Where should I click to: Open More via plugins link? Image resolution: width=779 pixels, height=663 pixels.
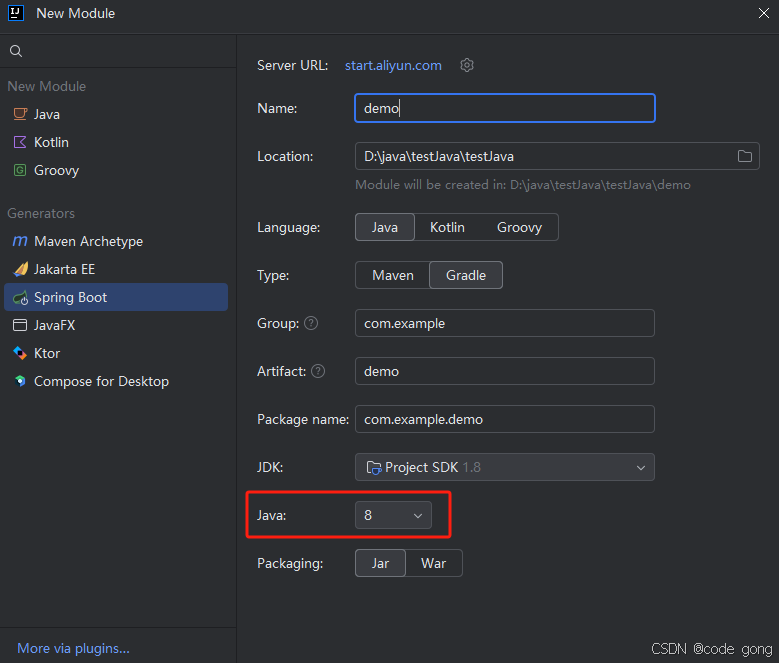74,648
